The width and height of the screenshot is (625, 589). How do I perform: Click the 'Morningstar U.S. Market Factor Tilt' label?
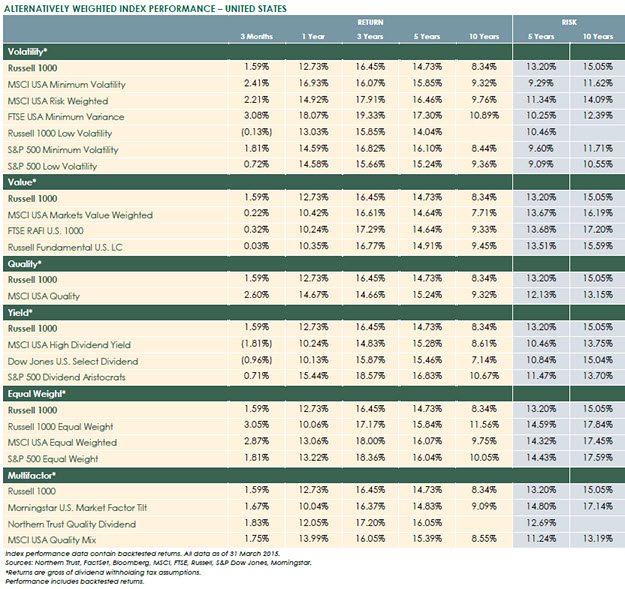click(77, 508)
